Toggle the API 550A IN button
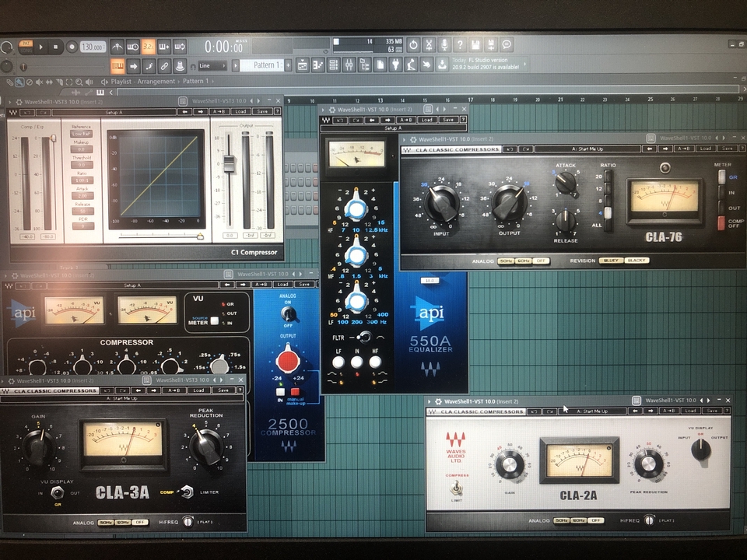 pyautogui.click(x=356, y=362)
